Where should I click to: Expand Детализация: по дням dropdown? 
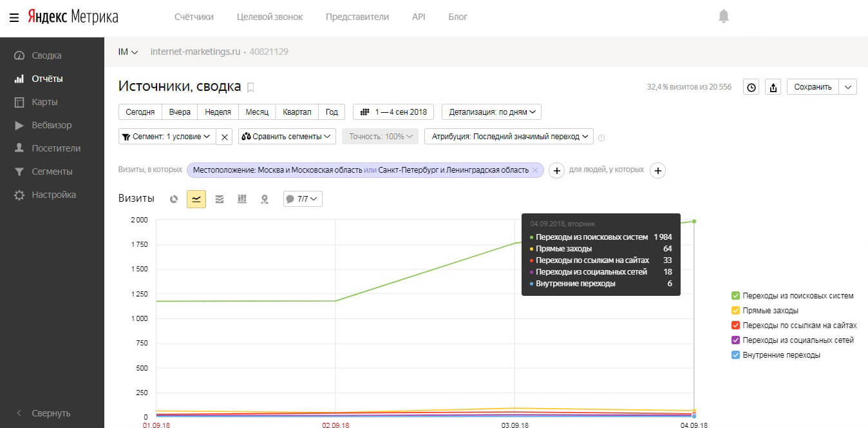pyautogui.click(x=492, y=112)
